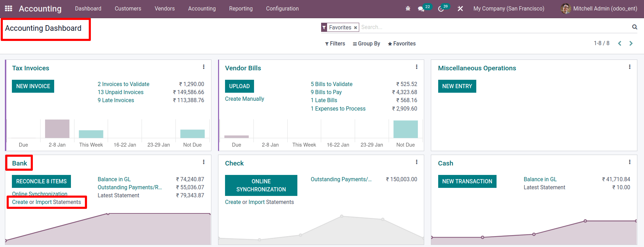Click the wrench tools icon
This screenshot has height=247, width=644.
(x=460, y=8)
